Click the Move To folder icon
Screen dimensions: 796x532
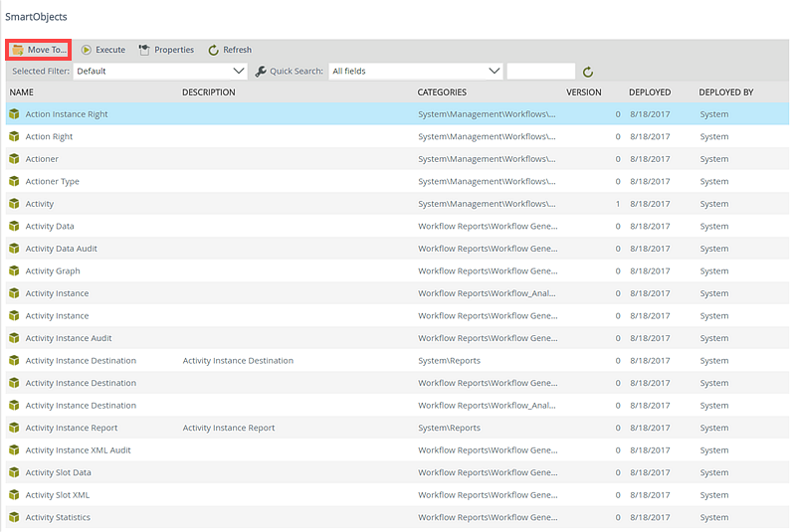[18, 50]
